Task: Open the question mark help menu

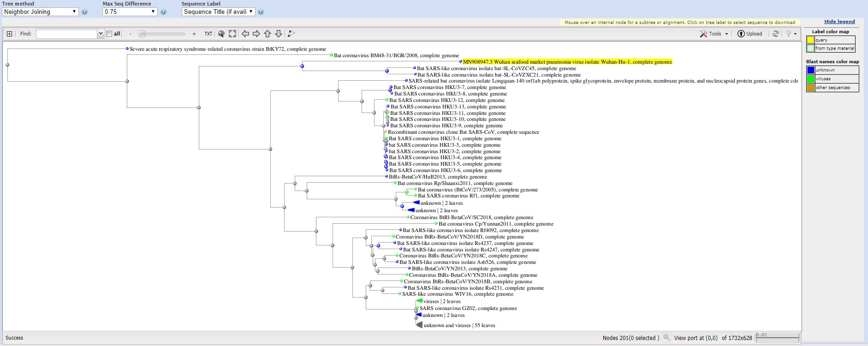Action: coord(791,34)
